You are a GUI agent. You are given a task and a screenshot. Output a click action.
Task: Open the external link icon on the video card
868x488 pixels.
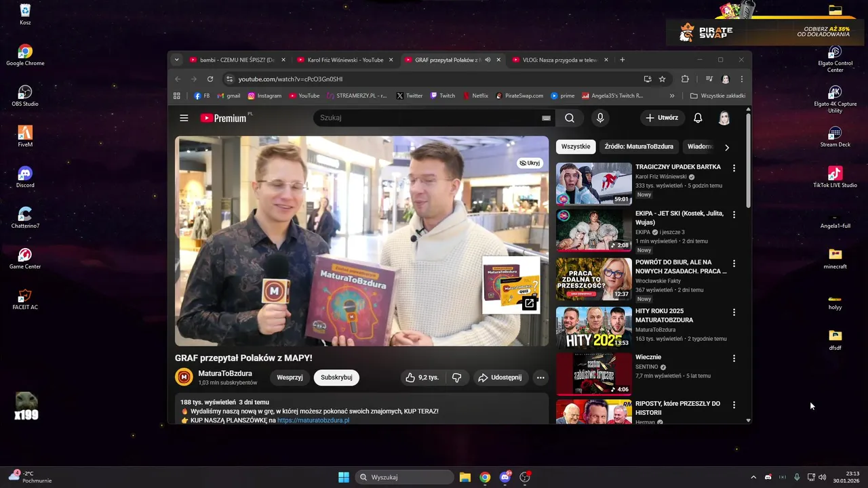529,304
